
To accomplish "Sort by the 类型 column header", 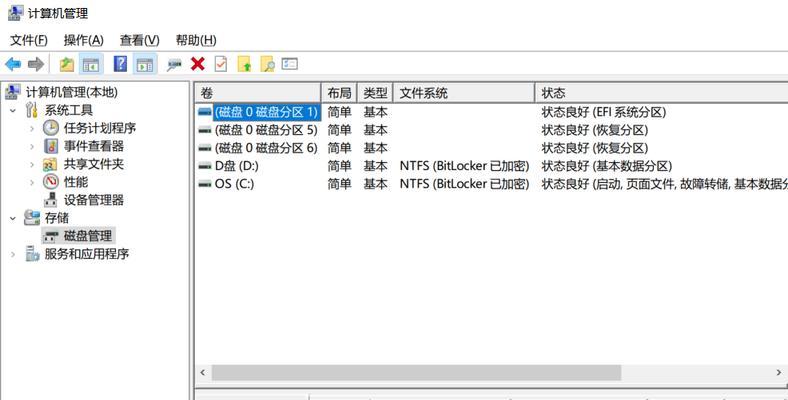I will pyautogui.click(x=375, y=93).
